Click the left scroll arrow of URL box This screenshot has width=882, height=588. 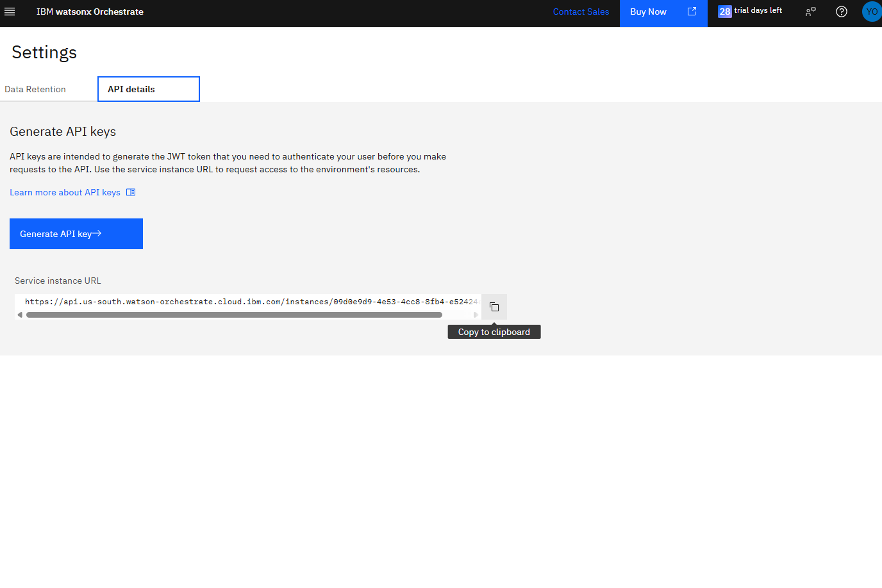[20, 314]
